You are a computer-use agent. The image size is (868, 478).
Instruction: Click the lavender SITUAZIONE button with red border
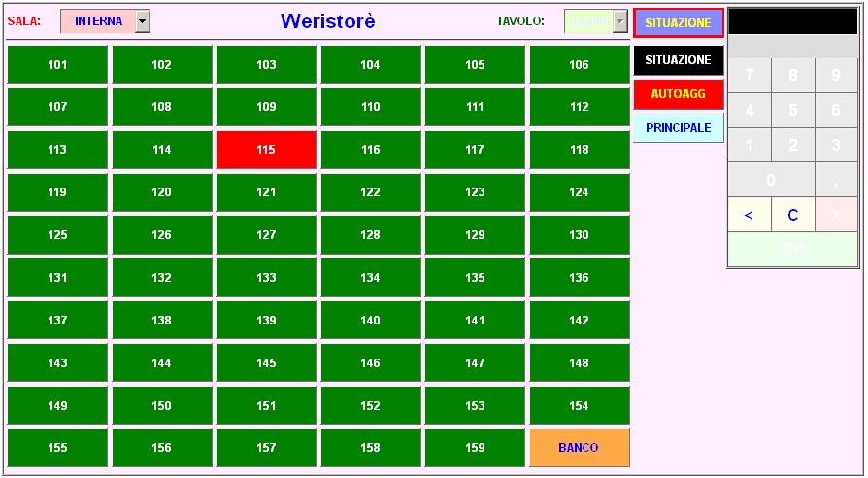(678, 23)
